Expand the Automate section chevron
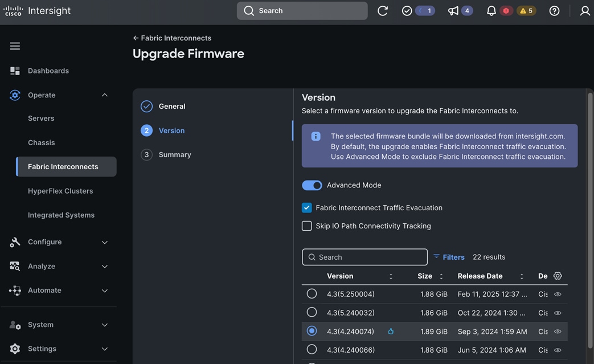This screenshot has width=594, height=364. [105, 291]
